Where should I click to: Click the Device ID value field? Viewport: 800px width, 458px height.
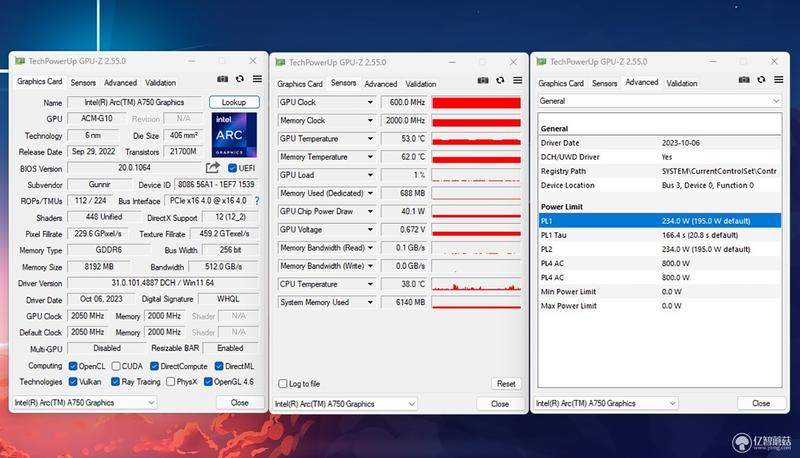[x=216, y=184]
